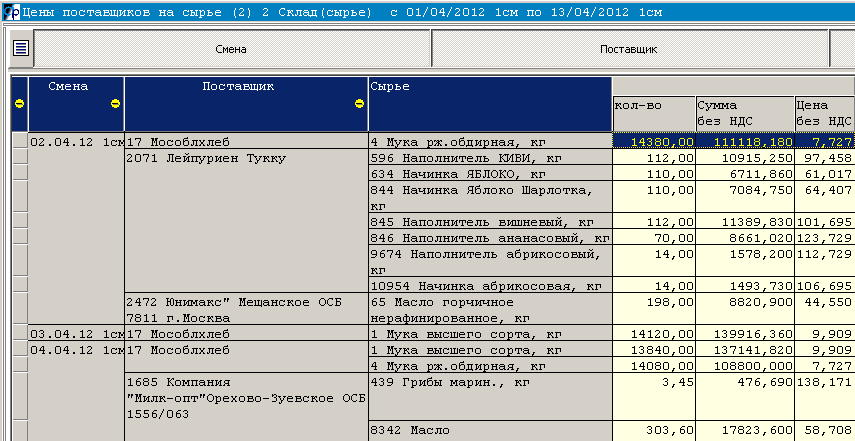Click the application icon in title bar

(x=11, y=11)
